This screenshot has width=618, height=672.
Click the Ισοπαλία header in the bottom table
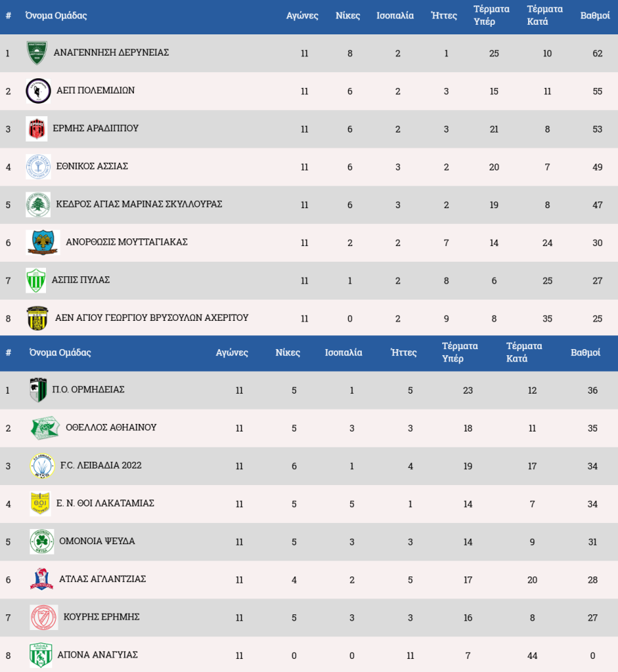(343, 352)
